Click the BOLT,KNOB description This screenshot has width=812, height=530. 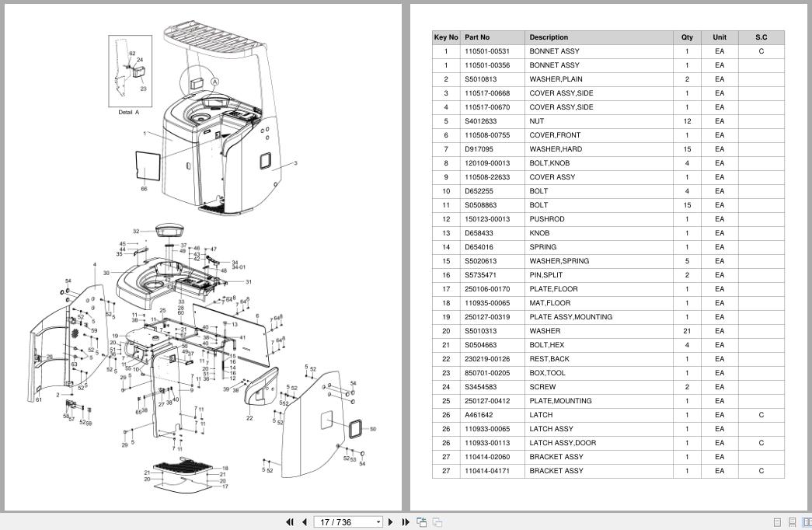click(x=549, y=163)
